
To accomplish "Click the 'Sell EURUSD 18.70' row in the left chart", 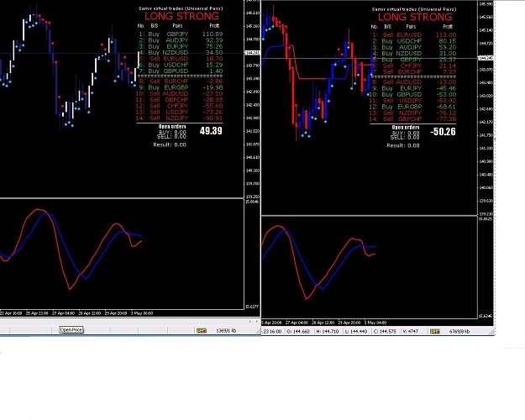I will [x=181, y=59].
